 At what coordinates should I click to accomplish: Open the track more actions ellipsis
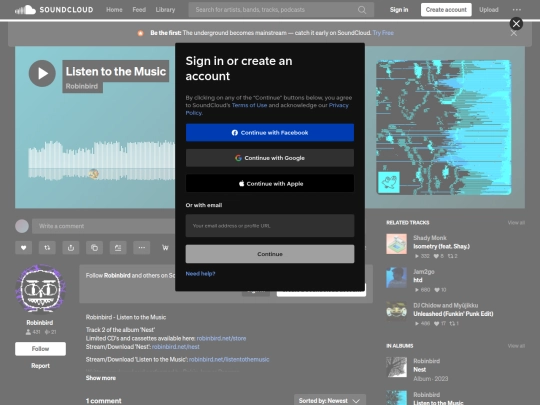pyautogui.click(x=142, y=248)
